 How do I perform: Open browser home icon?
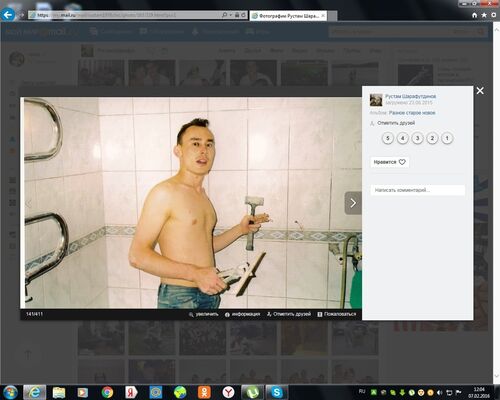[x=474, y=15]
